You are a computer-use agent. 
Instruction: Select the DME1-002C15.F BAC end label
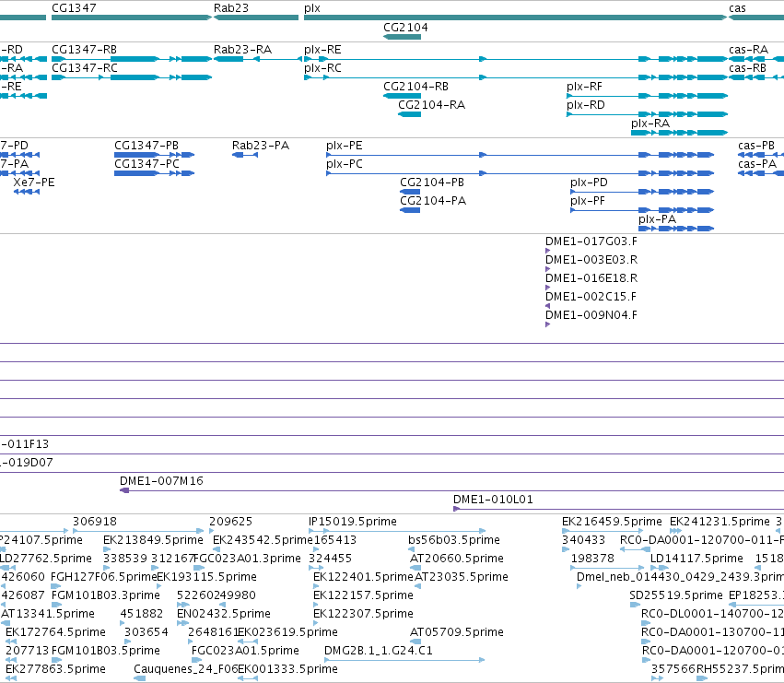[x=591, y=297]
